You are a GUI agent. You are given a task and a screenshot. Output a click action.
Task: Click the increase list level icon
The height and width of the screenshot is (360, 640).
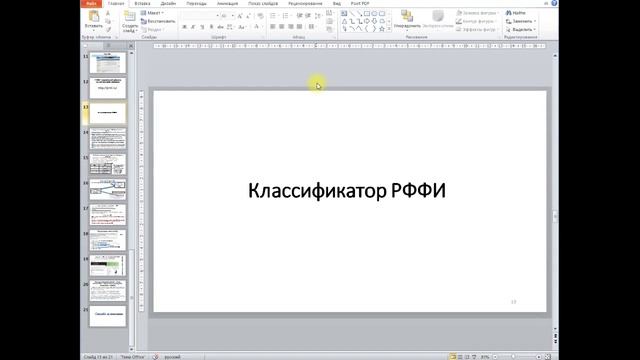coord(308,16)
